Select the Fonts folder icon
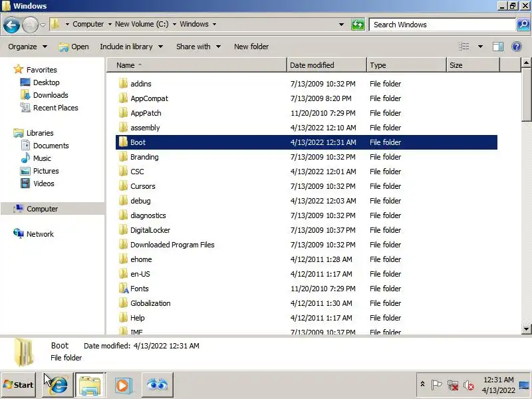Image resolution: width=532 pixels, height=399 pixels. 124,289
